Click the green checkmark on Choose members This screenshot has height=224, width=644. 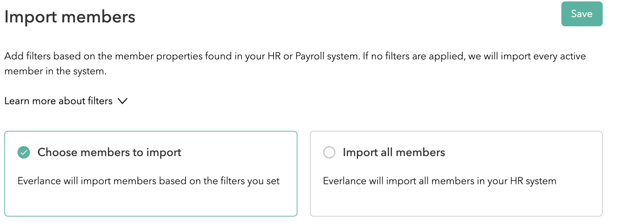[24, 153]
